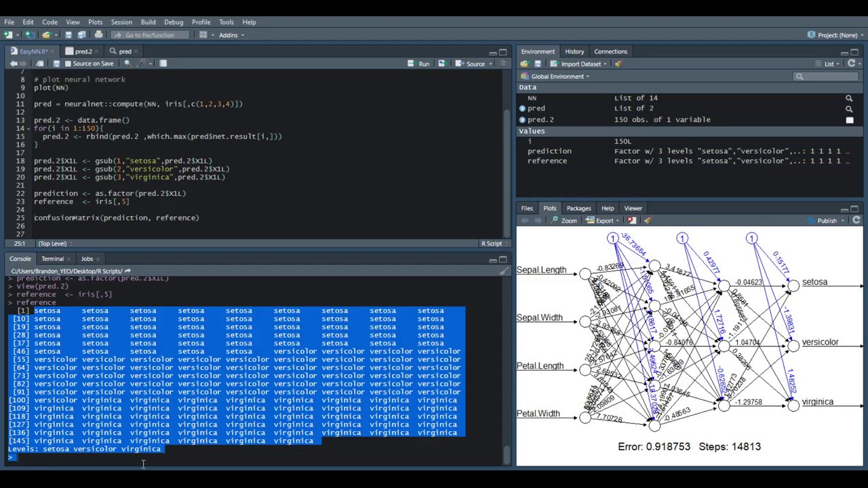Open the Source button dropdown arrow
868x488 pixels.
click(x=490, y=64)
